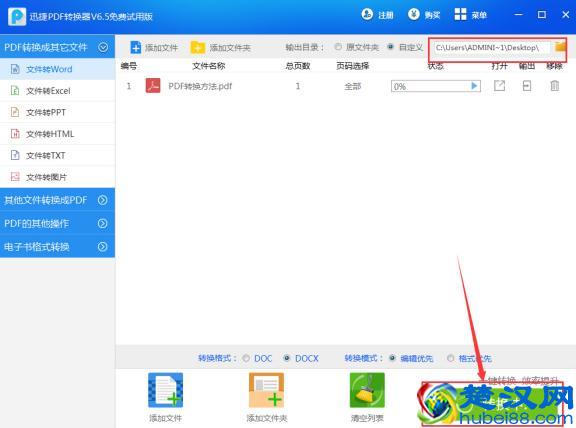Click the Word document icon beside 文件转Word
The width and height of the screenshot is (576, 428).
15,69
